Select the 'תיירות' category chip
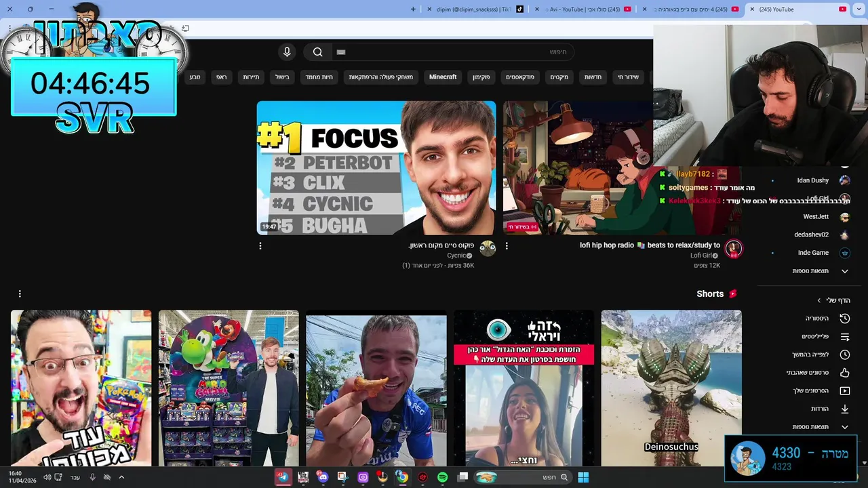 tap(251, 77)
